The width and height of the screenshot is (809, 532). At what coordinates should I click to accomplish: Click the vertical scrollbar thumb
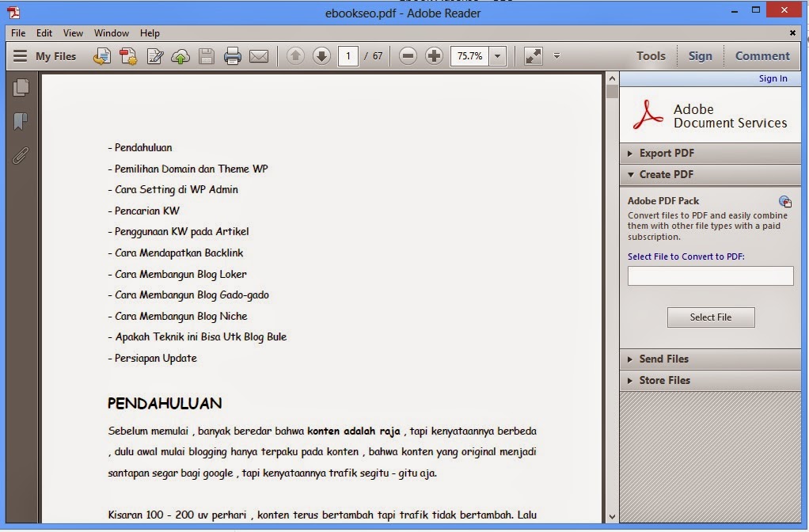pyautogui.click(x=612, y=92)
